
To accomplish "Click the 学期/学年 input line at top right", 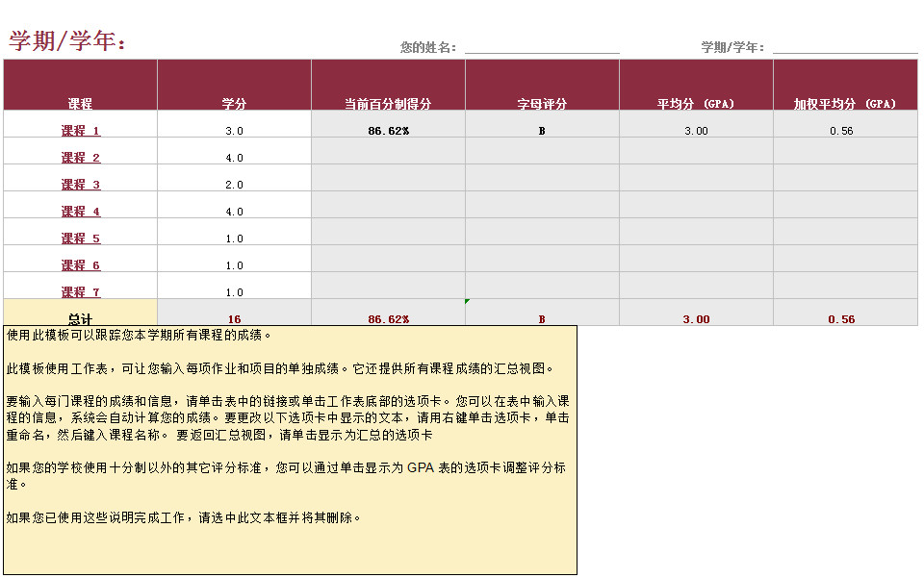I will [844, 47].
